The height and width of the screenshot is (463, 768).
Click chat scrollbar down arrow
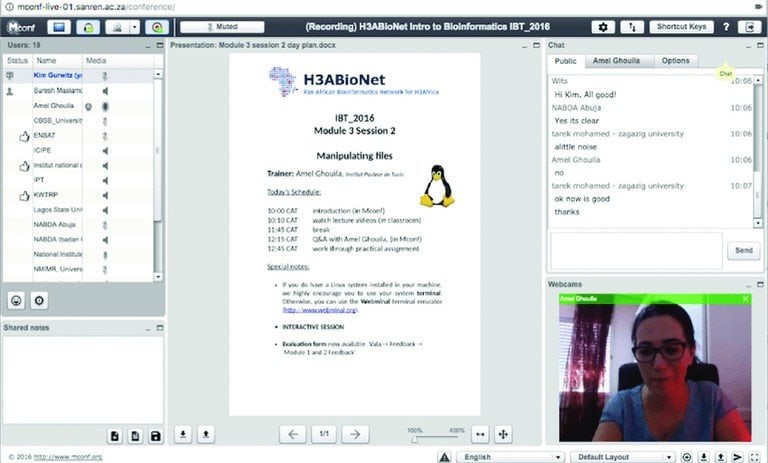point(758,223)
